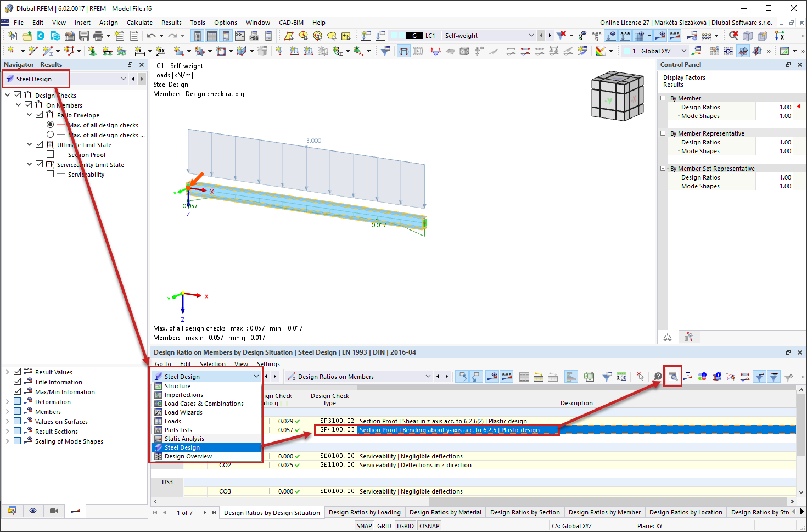The width and height of the screenshot is (807, 532).
Task: Open the Settings menu in results table
Action: click(268, 364)
